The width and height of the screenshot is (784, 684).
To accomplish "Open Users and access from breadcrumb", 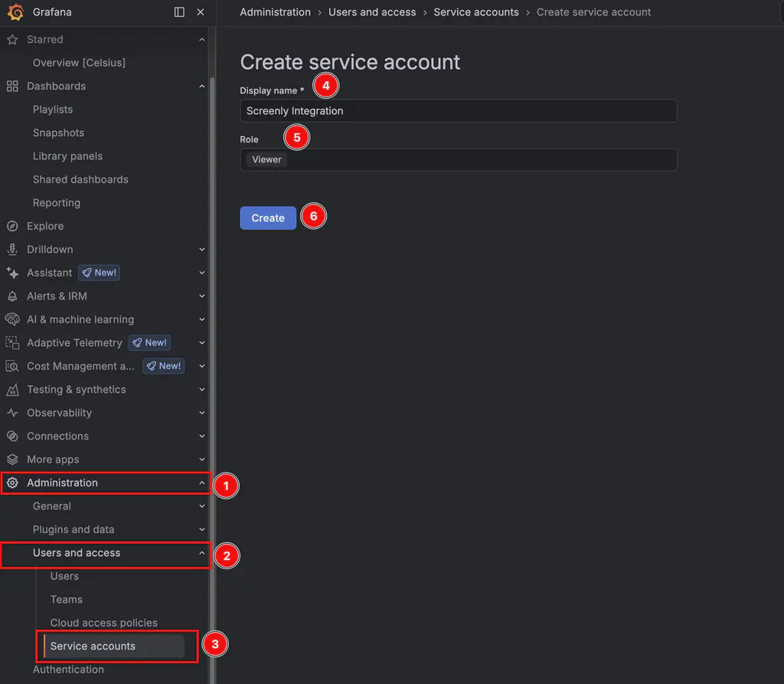I will coord(372,12).
